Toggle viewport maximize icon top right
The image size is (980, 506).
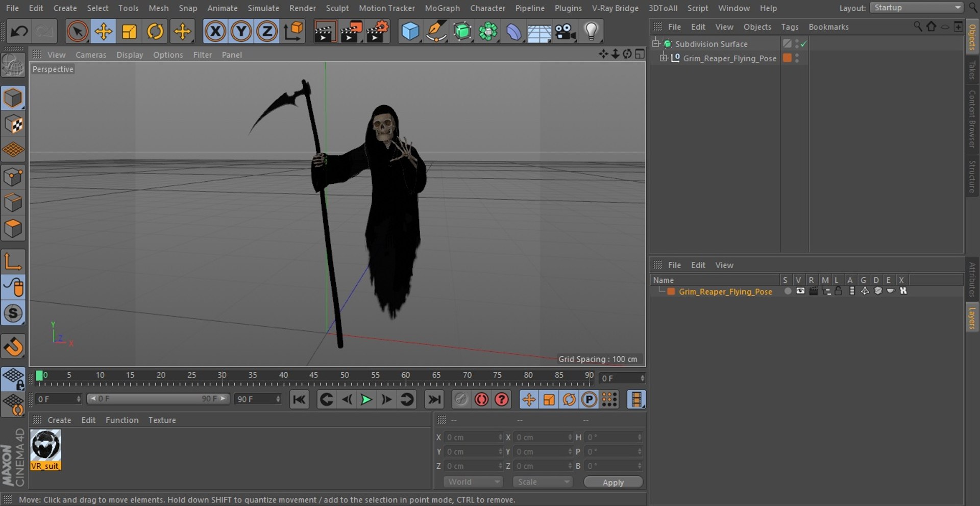coord(640,54)
